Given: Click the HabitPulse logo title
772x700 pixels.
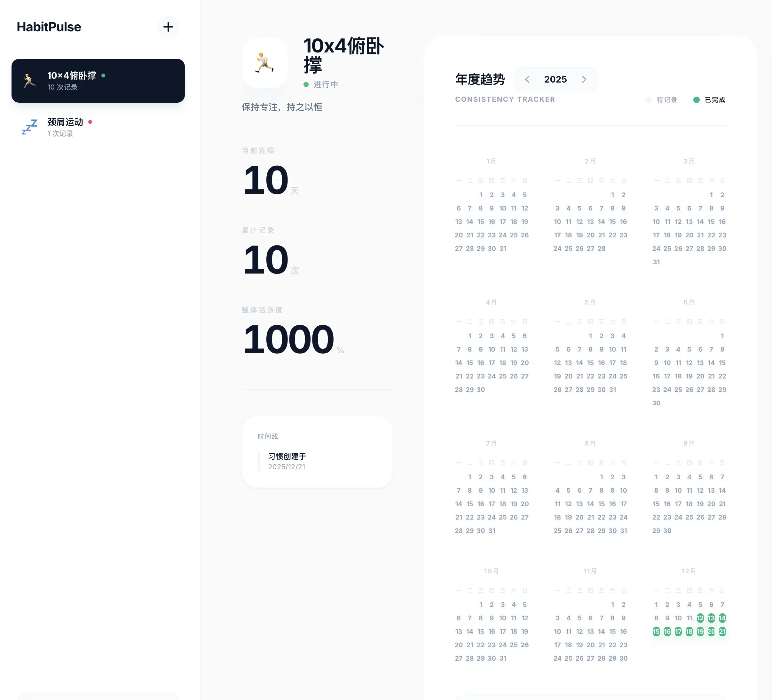Looking at the screenshot, I should [49, 27].
